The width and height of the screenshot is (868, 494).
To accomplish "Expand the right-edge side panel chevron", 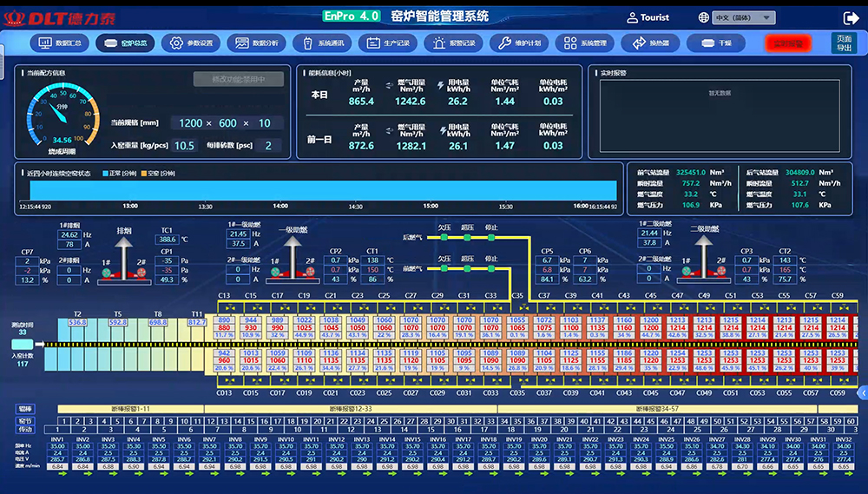I will coord(864,393).
